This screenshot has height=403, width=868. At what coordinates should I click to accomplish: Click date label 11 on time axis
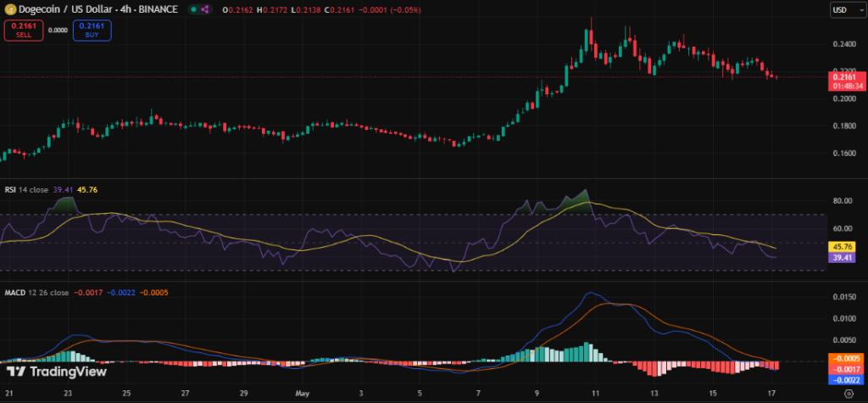click(596, 393)
